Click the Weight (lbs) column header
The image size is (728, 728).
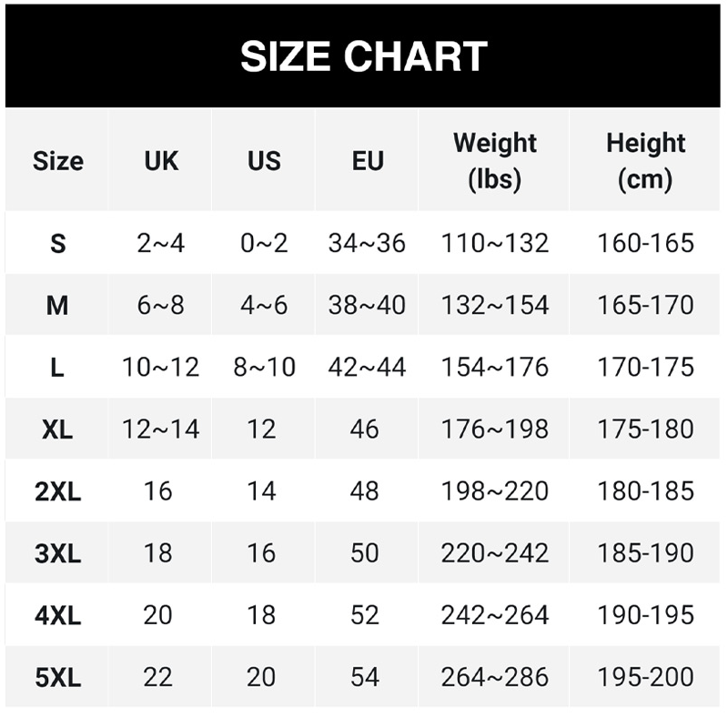[495, 161]
